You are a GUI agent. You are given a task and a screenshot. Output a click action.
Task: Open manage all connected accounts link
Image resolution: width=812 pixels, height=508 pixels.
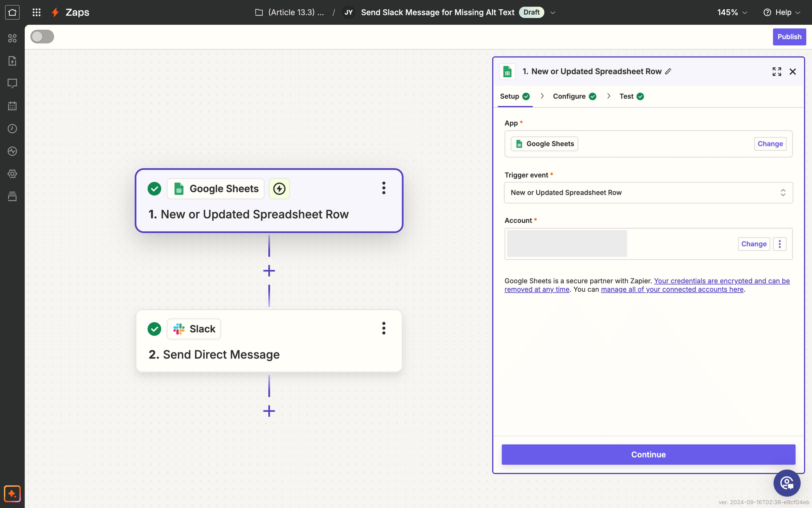[672, 289]
